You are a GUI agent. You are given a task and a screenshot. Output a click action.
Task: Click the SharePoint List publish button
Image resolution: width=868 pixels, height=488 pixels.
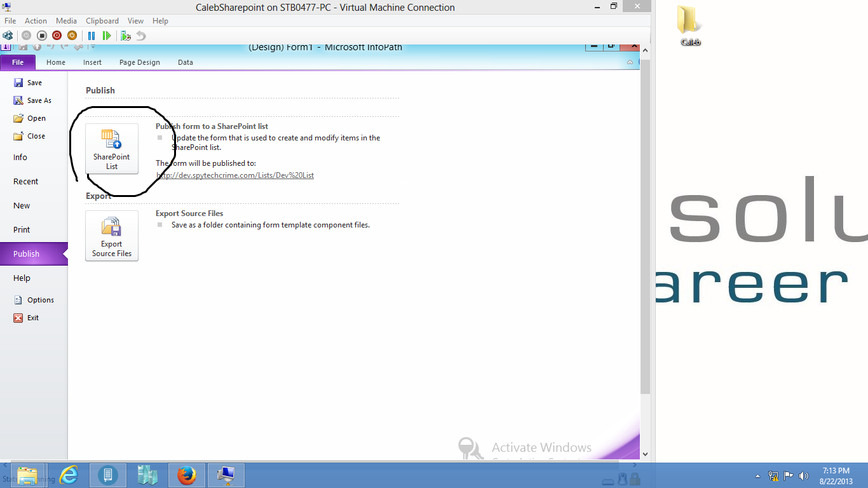point(112,149)
